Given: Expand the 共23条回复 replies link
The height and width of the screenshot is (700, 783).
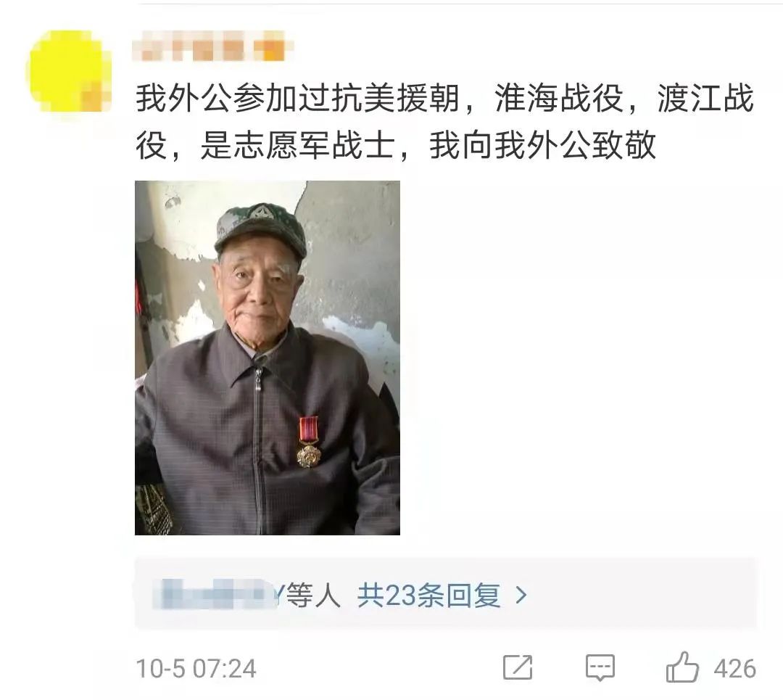Looking at the screenshot, I should coord(428,595).
